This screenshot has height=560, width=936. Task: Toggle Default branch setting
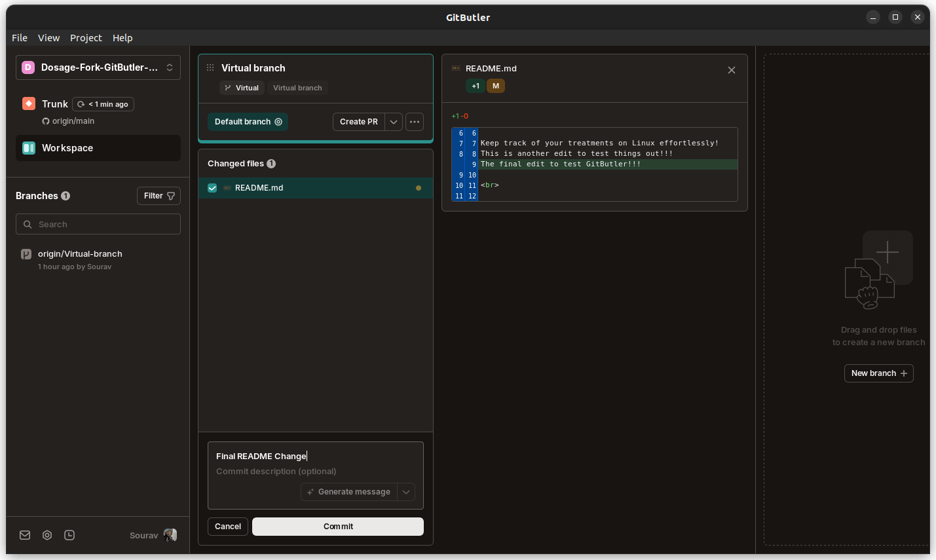[248, 121]
